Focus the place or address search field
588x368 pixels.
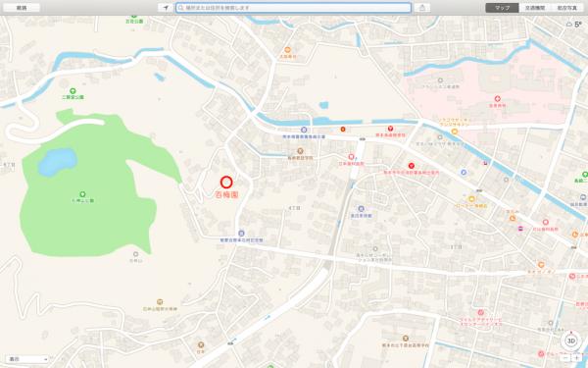click(293, 8)
